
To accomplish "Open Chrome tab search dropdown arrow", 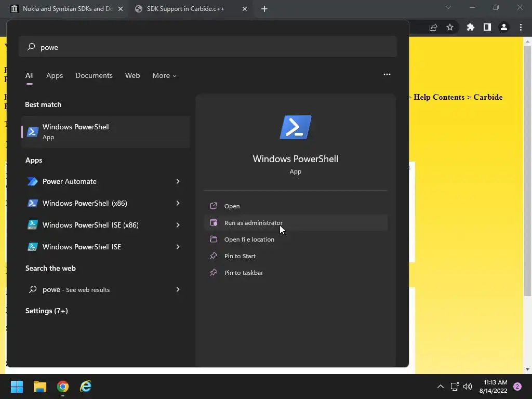I will [448, 7].
